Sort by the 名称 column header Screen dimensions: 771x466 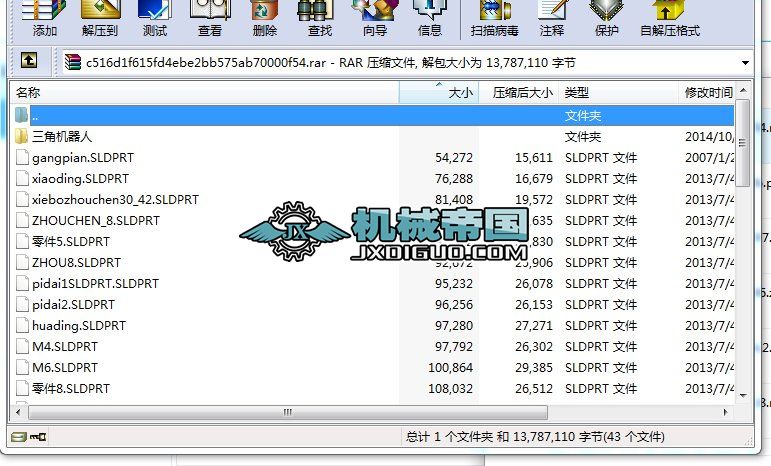pyautogui.click(x=205, y=92)
